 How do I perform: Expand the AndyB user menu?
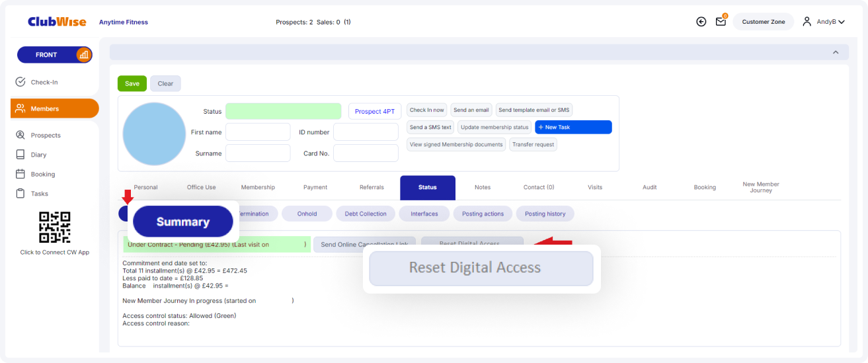pyautogui.click(x=825, y=22)
